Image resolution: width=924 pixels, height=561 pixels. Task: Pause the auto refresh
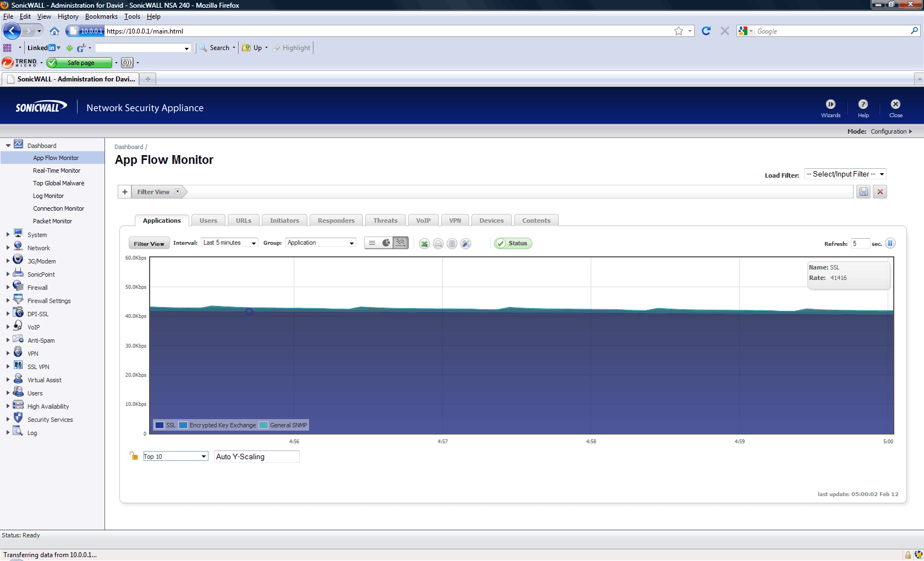890,243
